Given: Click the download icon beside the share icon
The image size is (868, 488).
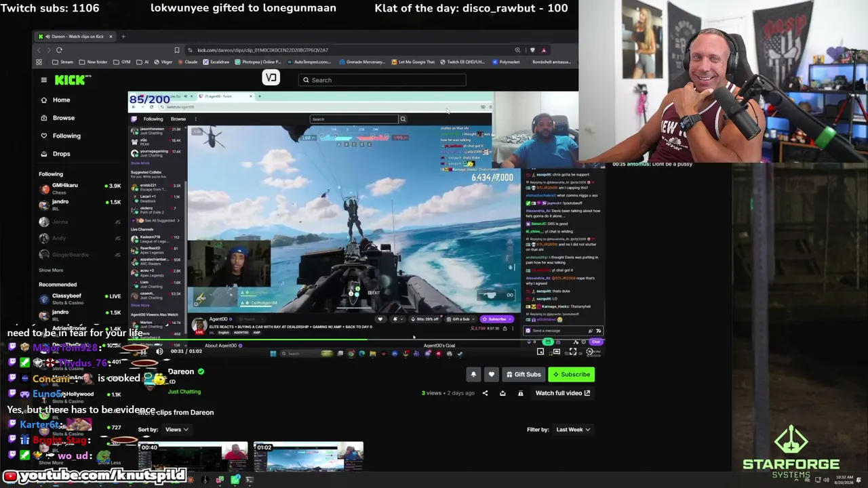Looking at the screenshot, I should pos(502,393).
